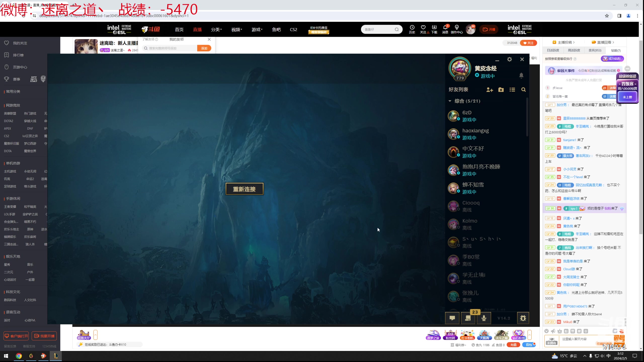Toggle the 关注 follow button for streamer
The width and height of the screenshot is (644, 362).
pyautogui.click(x=529, y=43)
